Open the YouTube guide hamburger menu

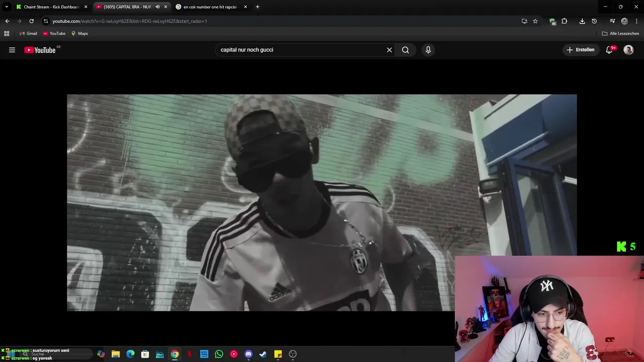(x=12, y=50)
